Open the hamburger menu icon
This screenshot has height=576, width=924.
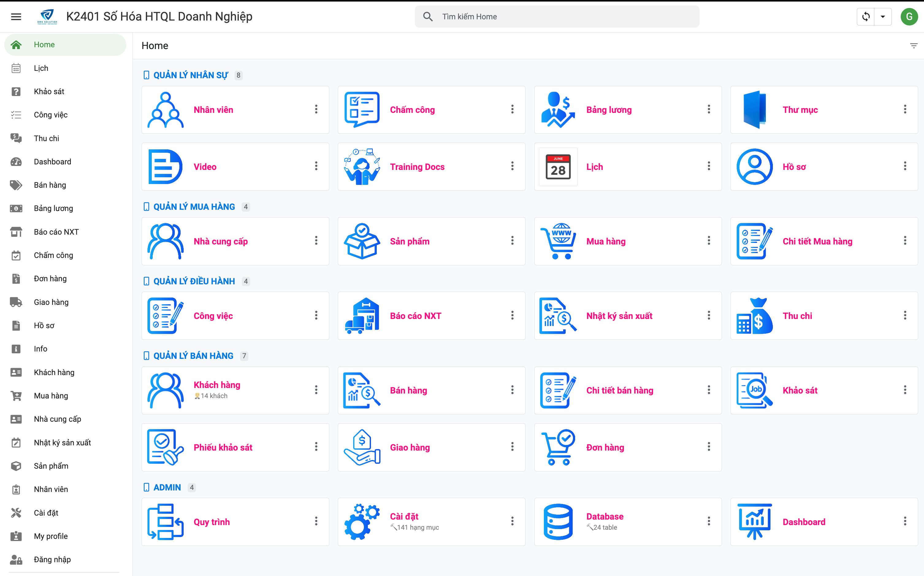pyautogui.click(x=16, y=16)
